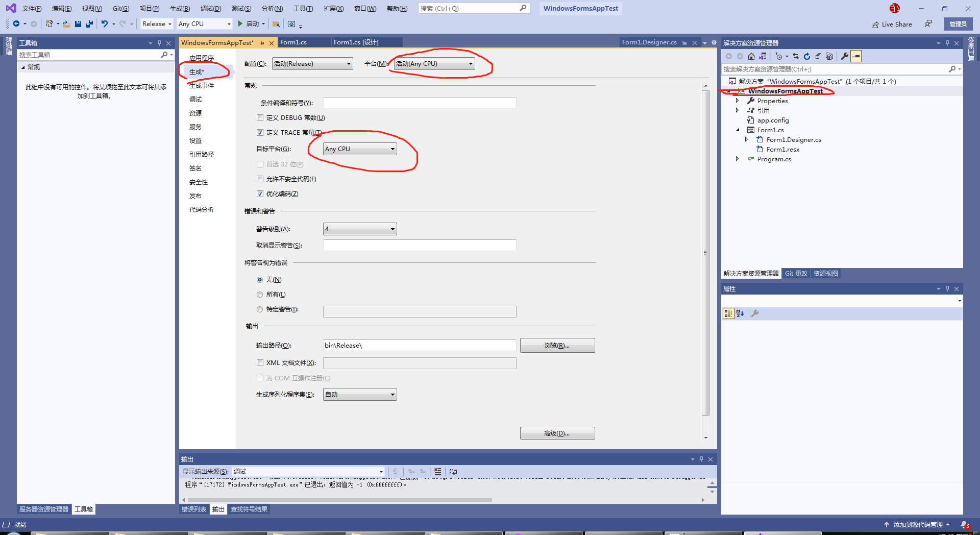This screenshot has height=535, width=980.
Task: Enable the XML 文档文件 checkbox
Action: 260,363
